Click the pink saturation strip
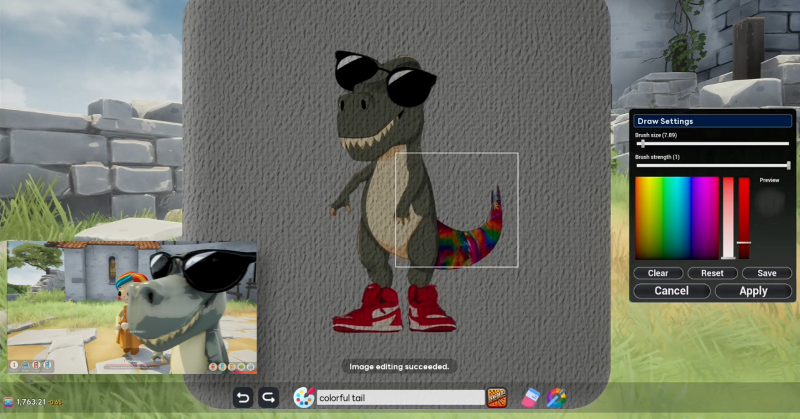The height and width of the screenshot is (419, 800). [728, 218]
